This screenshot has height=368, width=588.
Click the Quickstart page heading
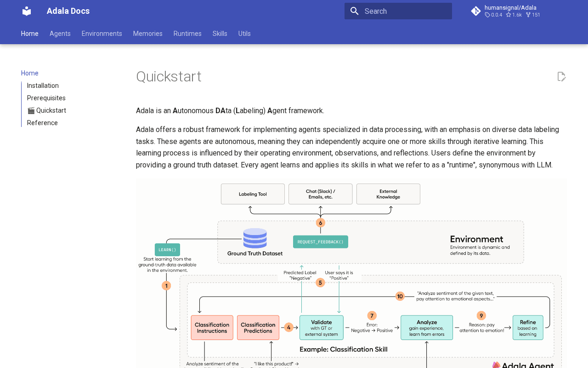click(169, 76)
